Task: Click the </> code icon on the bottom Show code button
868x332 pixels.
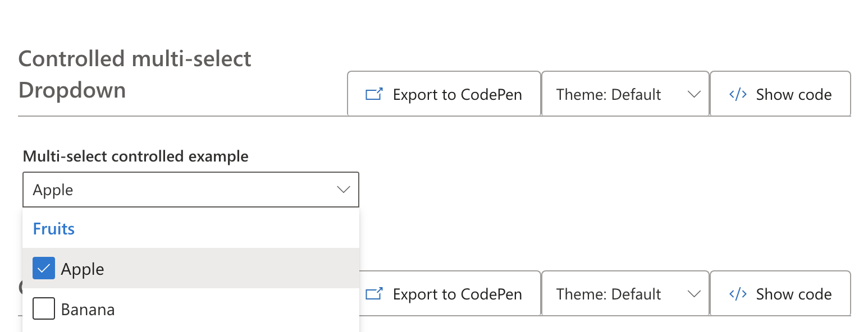Action: (737, 293)
